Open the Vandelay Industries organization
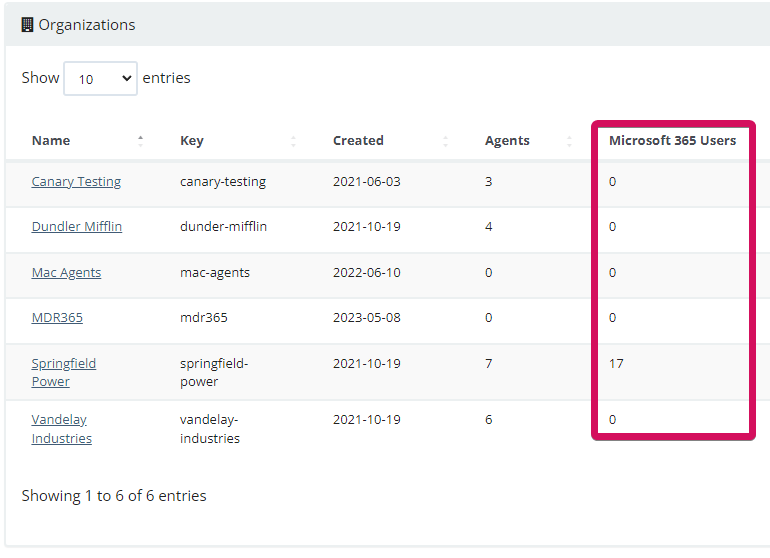The height and width of the screenshot is (558, 770). click(x=61, y=429)
